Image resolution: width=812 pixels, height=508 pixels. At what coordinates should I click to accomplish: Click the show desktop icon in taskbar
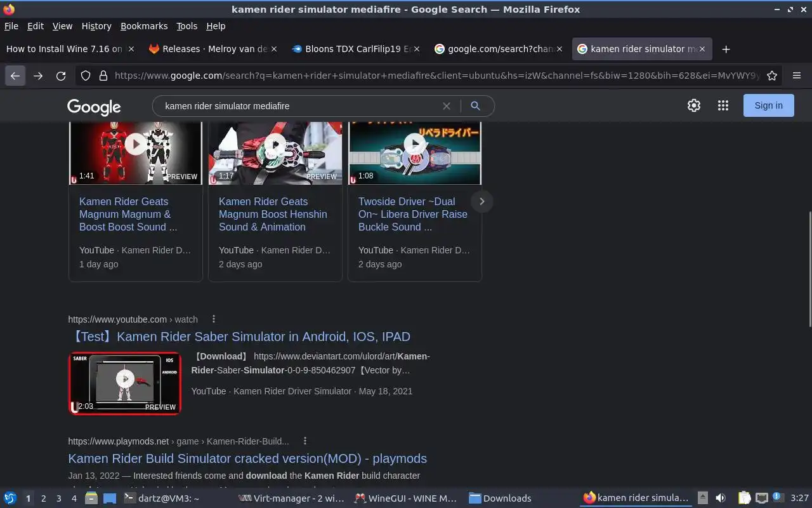110,498
